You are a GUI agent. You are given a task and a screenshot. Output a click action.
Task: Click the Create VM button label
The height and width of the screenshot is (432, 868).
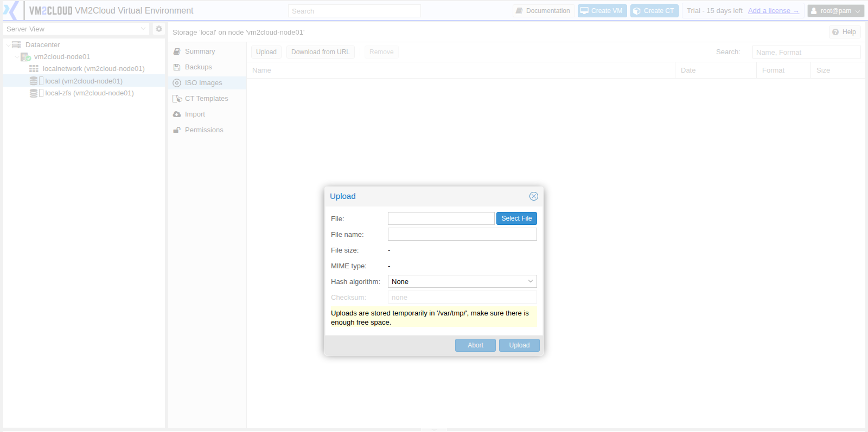click(607, 11)
